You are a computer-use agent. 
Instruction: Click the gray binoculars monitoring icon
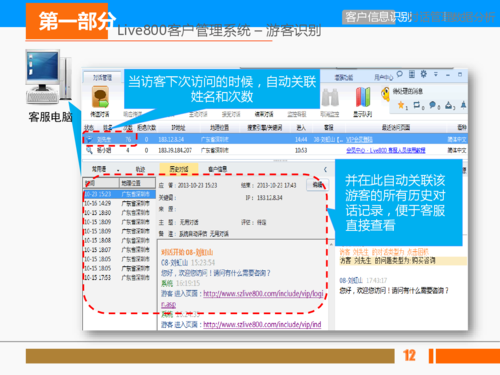pyautogui.click(x=330, y=97)
